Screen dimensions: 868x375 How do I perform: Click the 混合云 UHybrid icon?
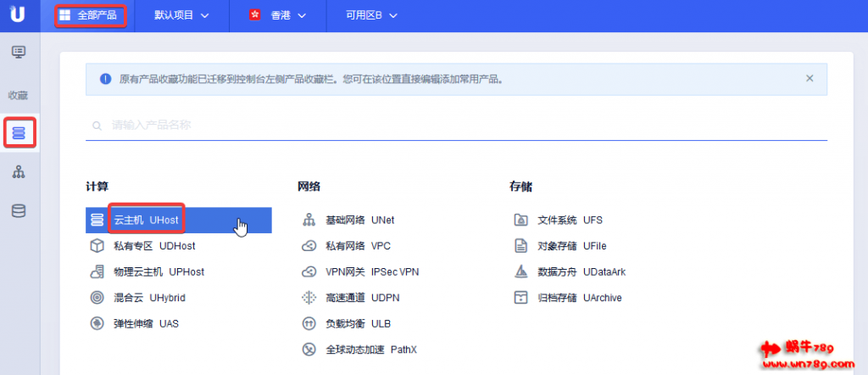click(x=97, y=298)
